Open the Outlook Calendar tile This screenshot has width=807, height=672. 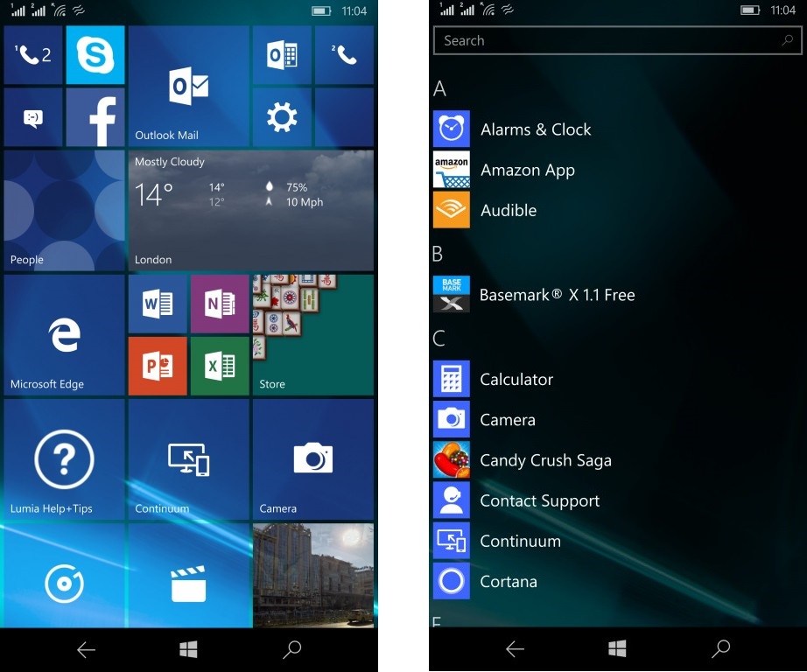pyautogui.click(x=282, y=55)
